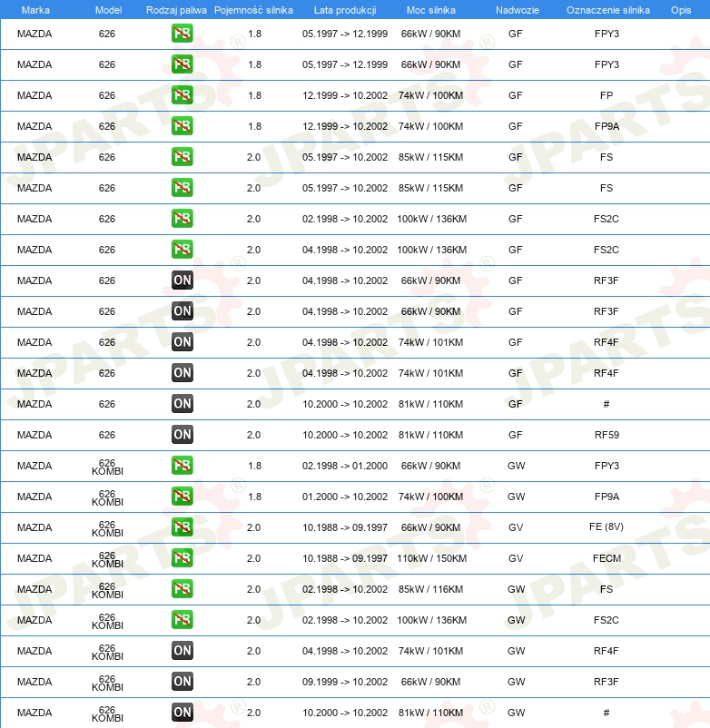Click the Lata produkcji column header
The image size is (710, 728).
[x=345, y=10]
